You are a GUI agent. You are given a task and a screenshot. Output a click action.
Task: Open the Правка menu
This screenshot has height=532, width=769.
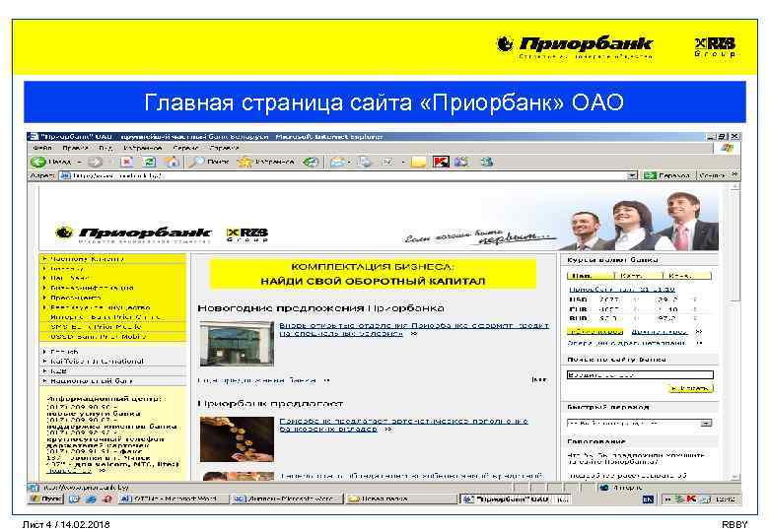[75, 148]
